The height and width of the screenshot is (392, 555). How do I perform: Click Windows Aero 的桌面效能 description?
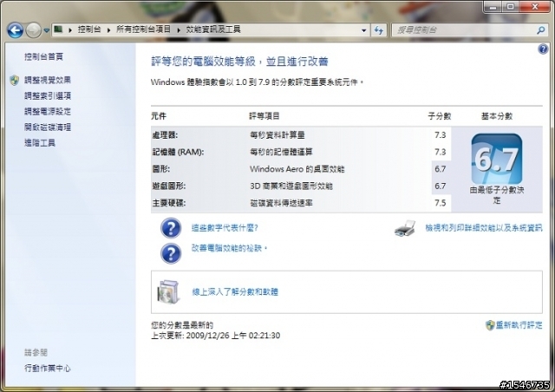297,169
